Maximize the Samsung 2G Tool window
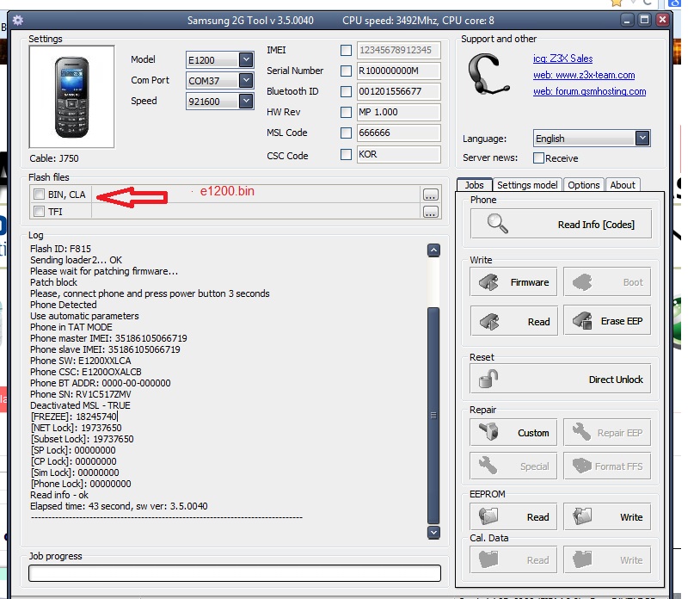 [645, 20]
